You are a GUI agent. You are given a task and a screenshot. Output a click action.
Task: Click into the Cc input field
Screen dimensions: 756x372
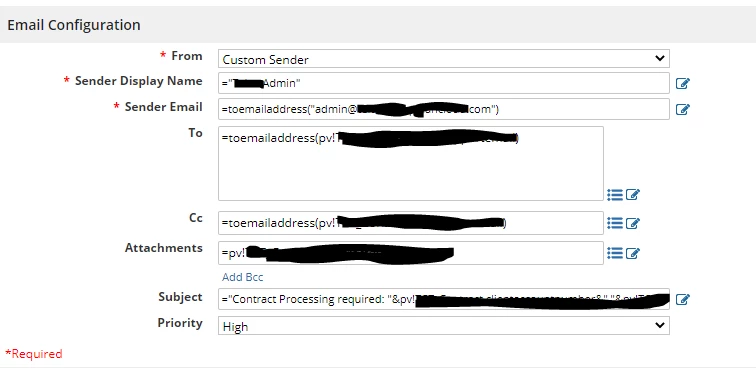(411, 223)
